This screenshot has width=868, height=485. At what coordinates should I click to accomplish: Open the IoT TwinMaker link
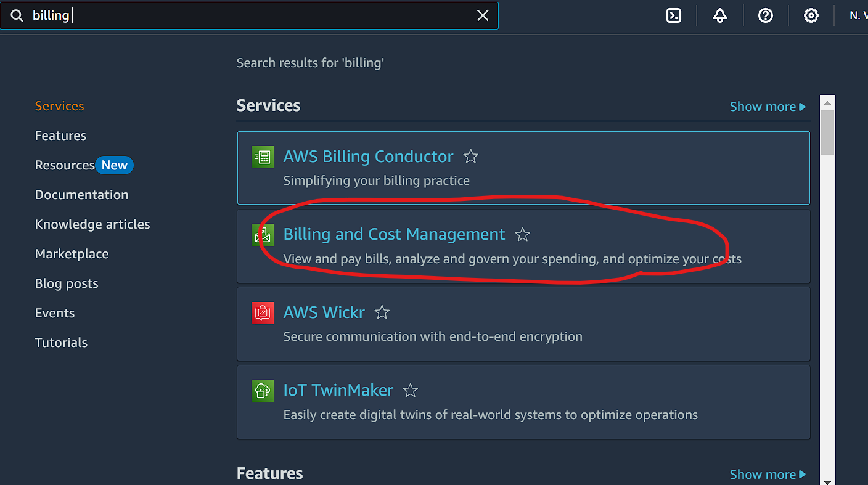click(x=338, y=390)
